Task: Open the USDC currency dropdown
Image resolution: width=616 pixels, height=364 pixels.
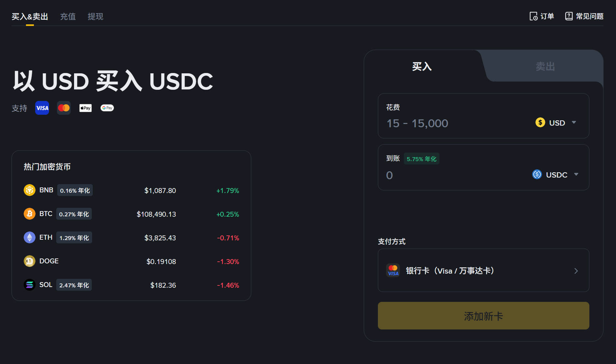Action: click(556, 175)
